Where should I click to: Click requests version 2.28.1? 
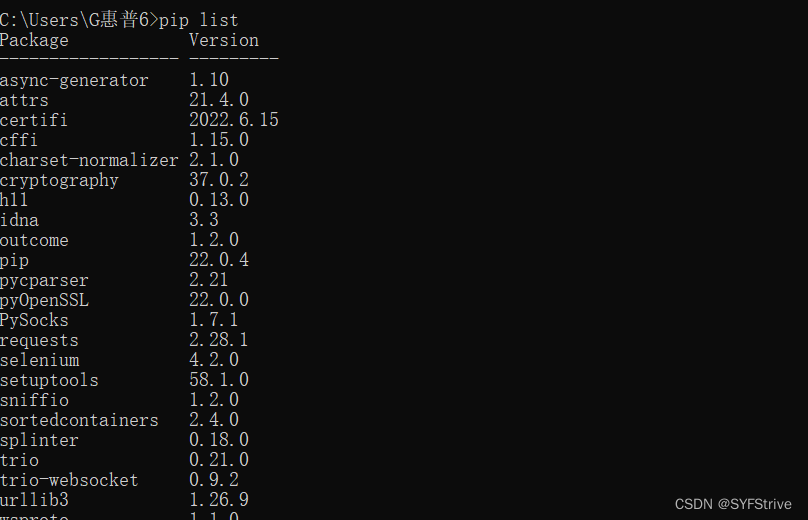point(219,340)
